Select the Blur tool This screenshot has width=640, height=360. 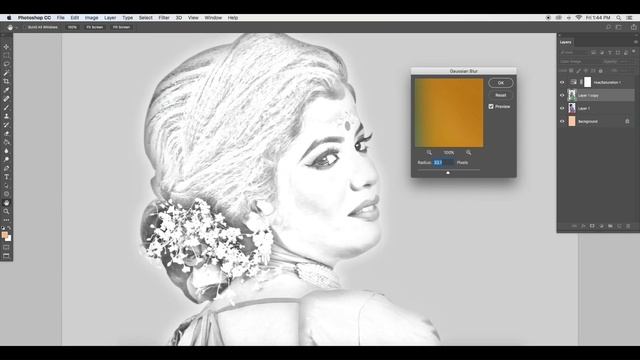coord(6,151)
